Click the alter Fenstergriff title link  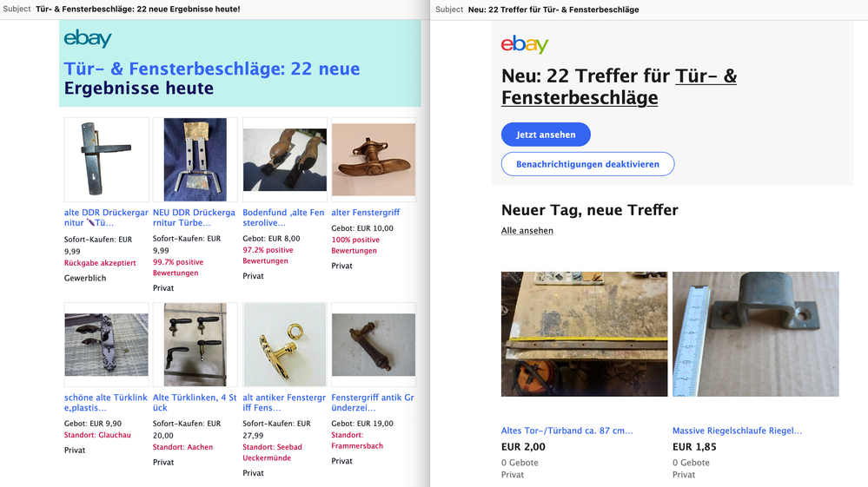(365, 213)
